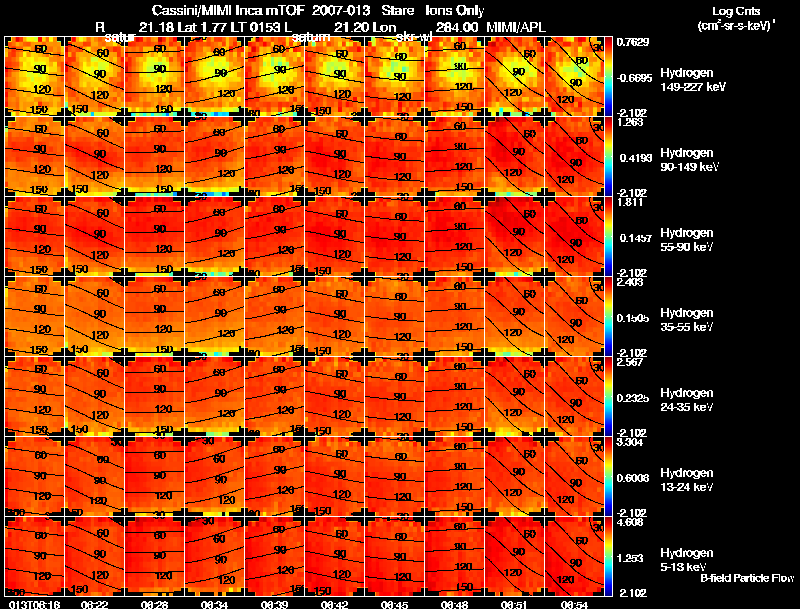This screenshot has height=609, width=800.
Task: Click the 'Log Cnts' units heading
Action: click(x=736, y=11)
